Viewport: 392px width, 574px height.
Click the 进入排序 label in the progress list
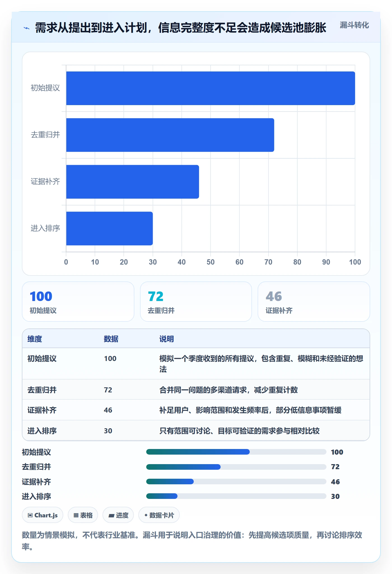click(36, 496)
